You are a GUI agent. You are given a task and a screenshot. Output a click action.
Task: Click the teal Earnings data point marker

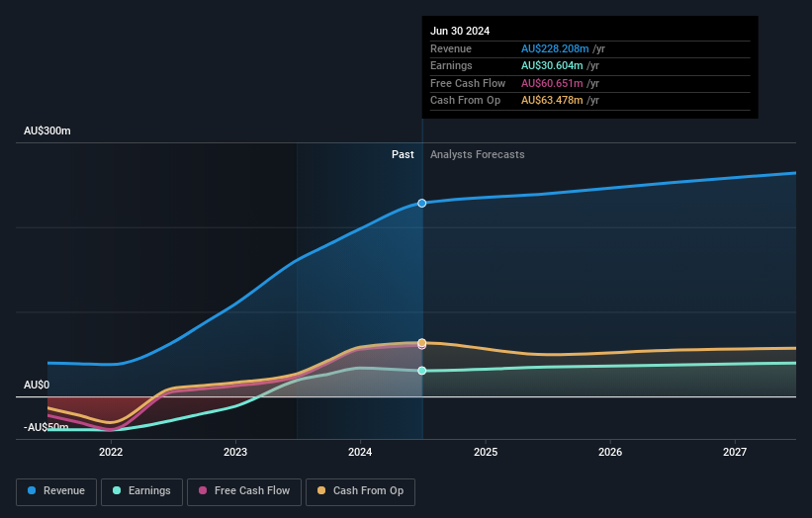[422, 371]
